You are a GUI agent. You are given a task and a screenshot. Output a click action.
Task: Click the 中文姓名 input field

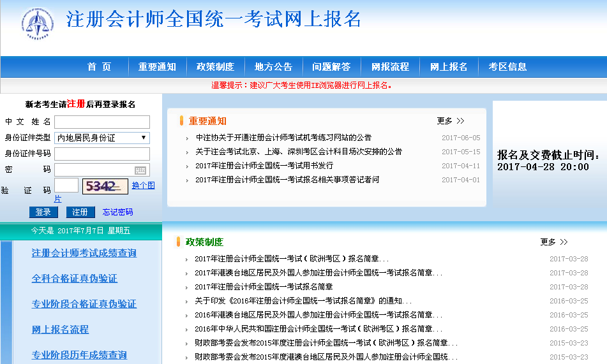[102, 122]
